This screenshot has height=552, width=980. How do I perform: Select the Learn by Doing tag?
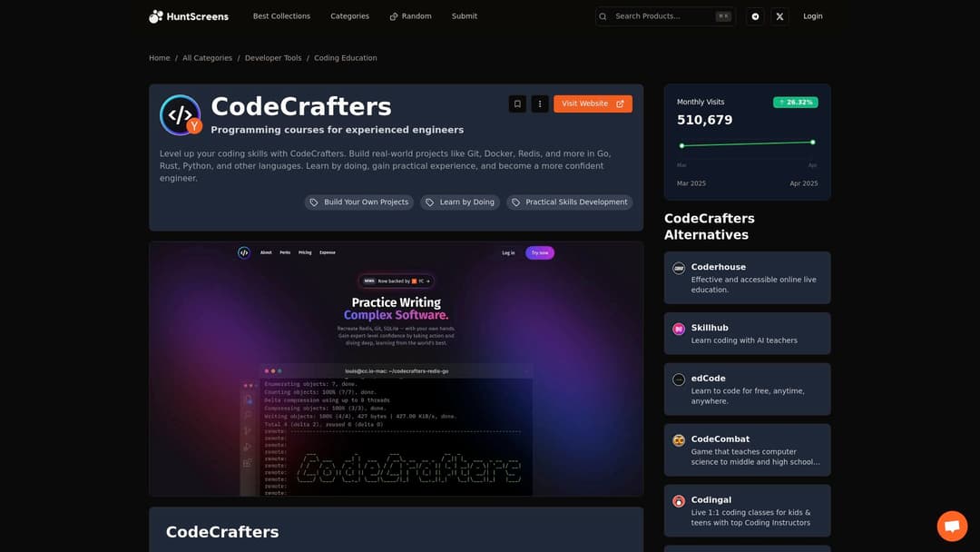pyautogui.click(x=459, y=202)
